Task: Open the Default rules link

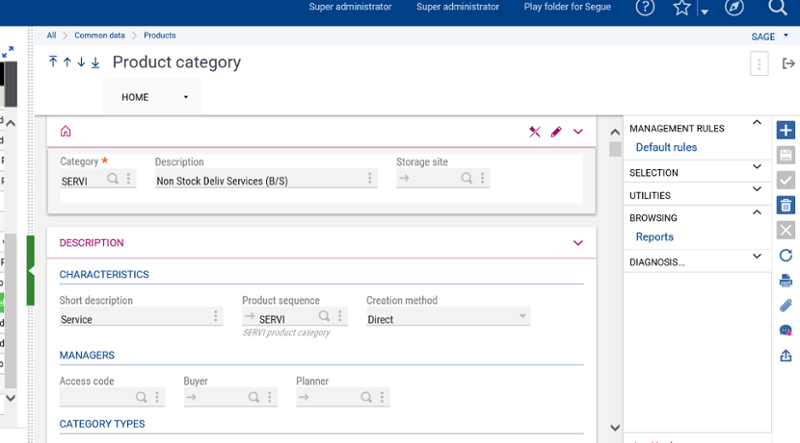Action: point(666,148)
